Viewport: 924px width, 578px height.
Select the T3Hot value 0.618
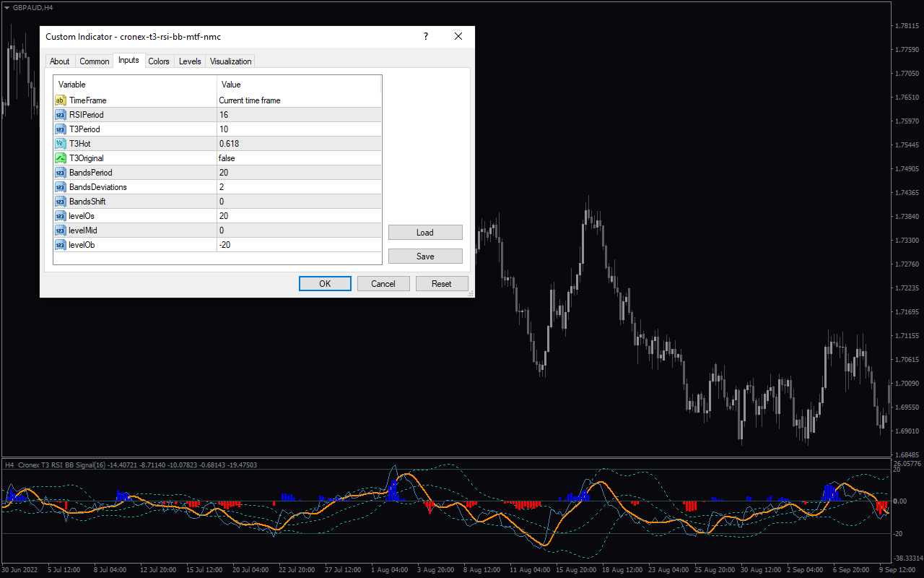coord(229,144)
